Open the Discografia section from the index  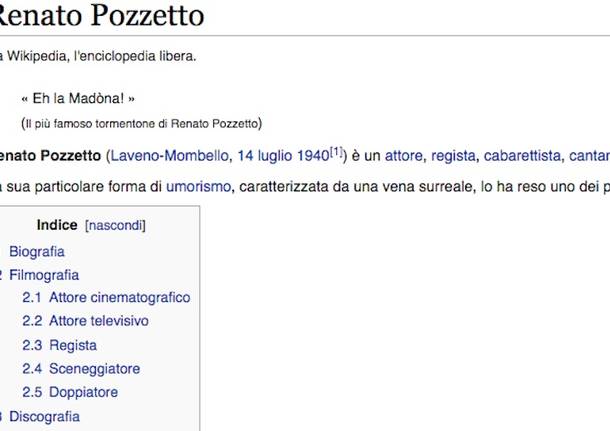44,416
